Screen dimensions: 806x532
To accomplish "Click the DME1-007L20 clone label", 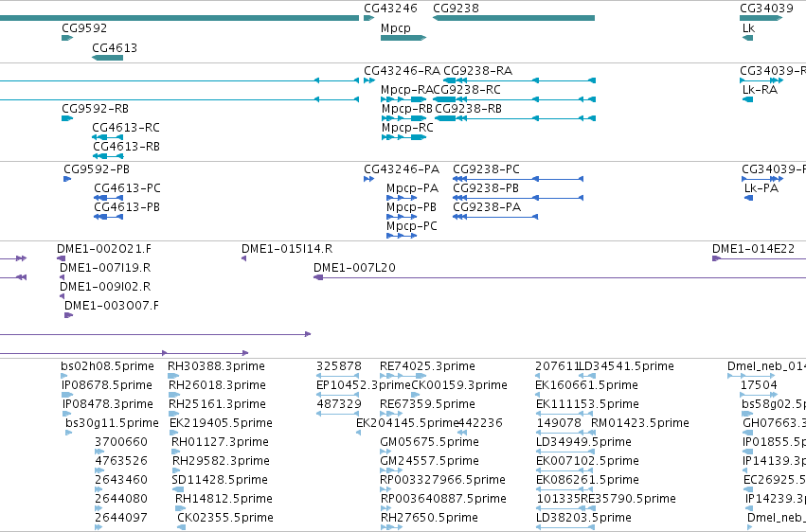I will (x=354, y=268).
